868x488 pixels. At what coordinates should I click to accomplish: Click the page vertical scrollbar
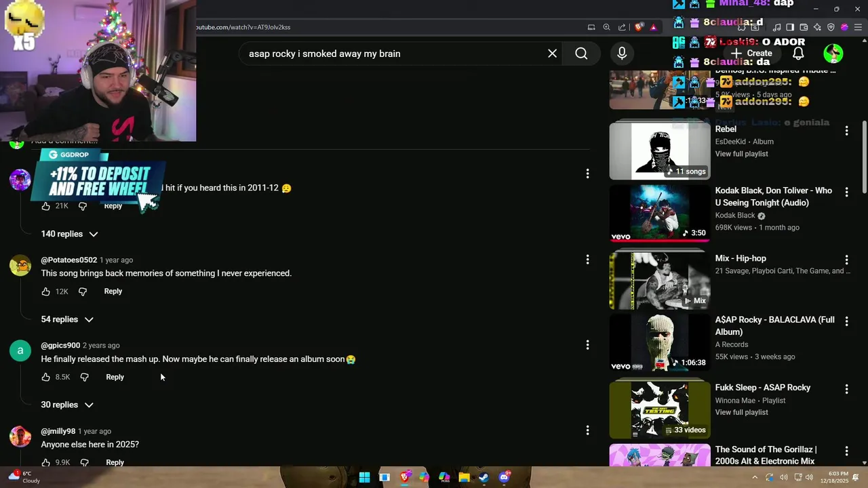pos(864,156)
